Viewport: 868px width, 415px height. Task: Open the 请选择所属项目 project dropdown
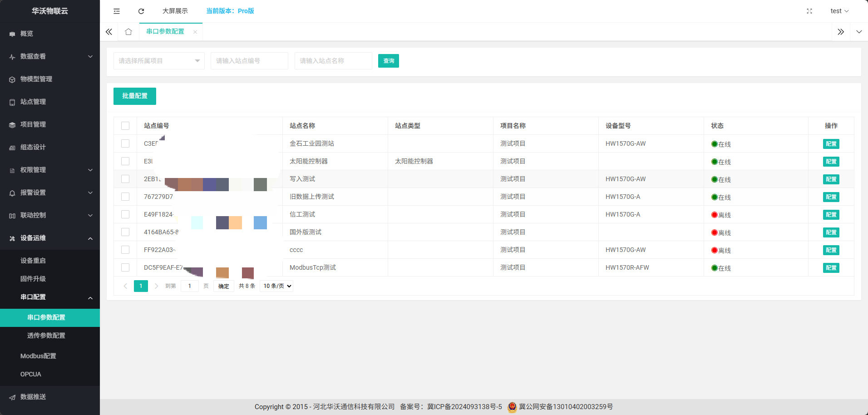158,60
